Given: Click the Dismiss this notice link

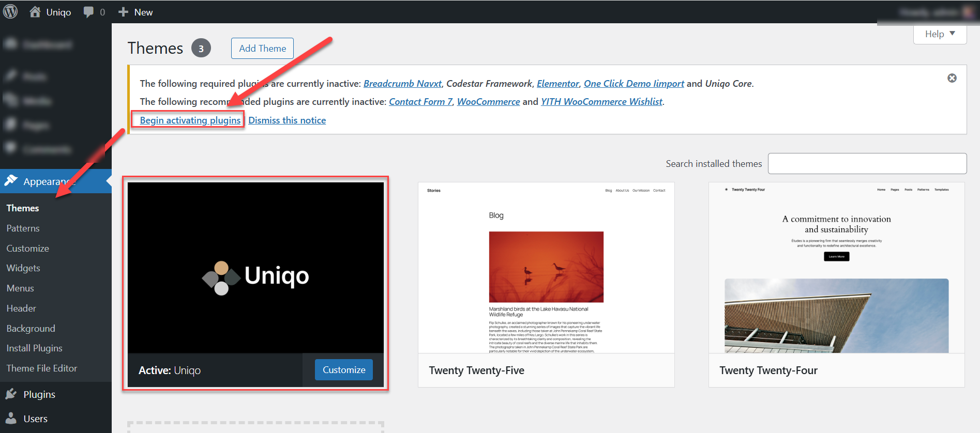Looking at the screenshot, I should pyautogui.click(x=287, y=120).
